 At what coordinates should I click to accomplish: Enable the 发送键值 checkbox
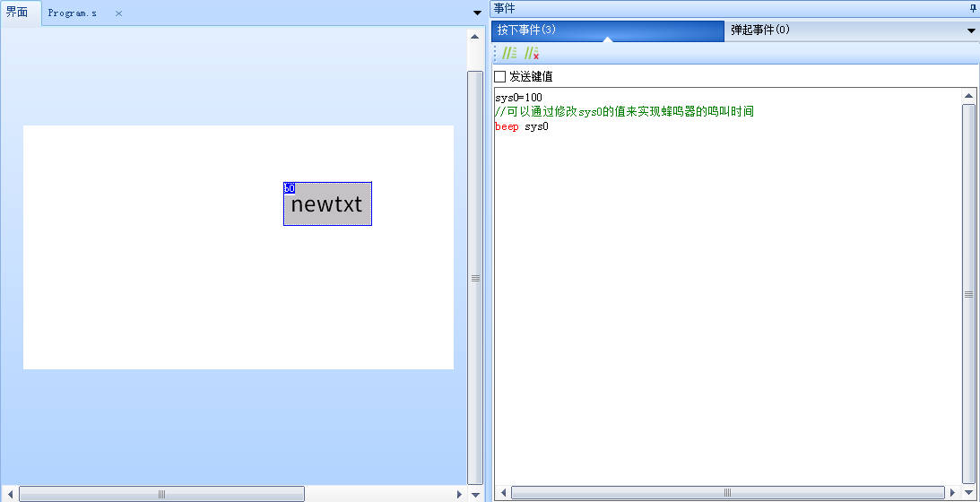500,77
